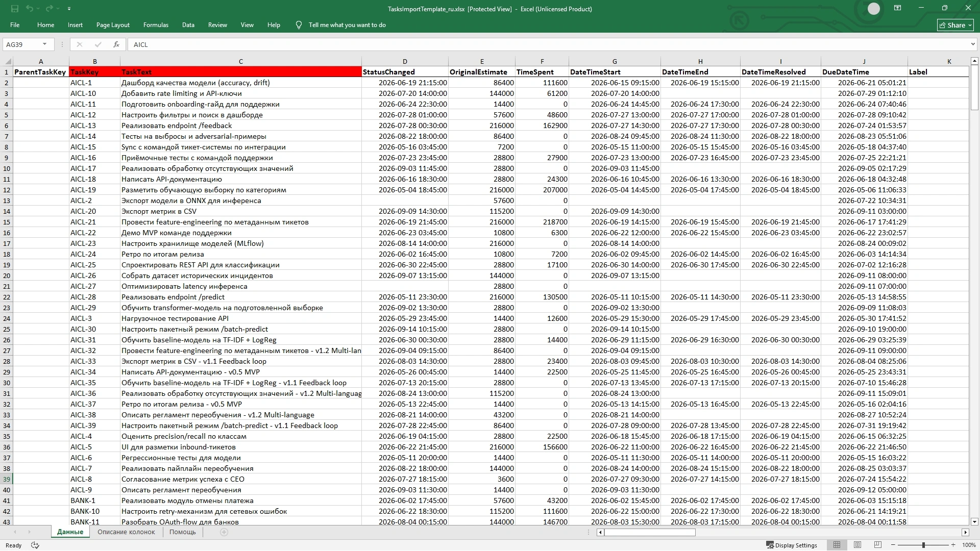980x551 pixels.
Task: Open the Ribbon Display Options icon
Action: pos(897,8)
